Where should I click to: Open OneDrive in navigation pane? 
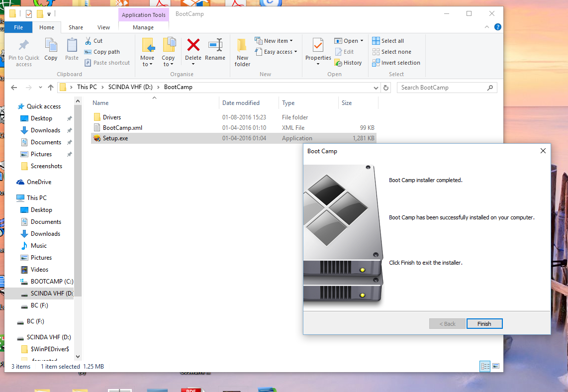[x=39, y=182]
